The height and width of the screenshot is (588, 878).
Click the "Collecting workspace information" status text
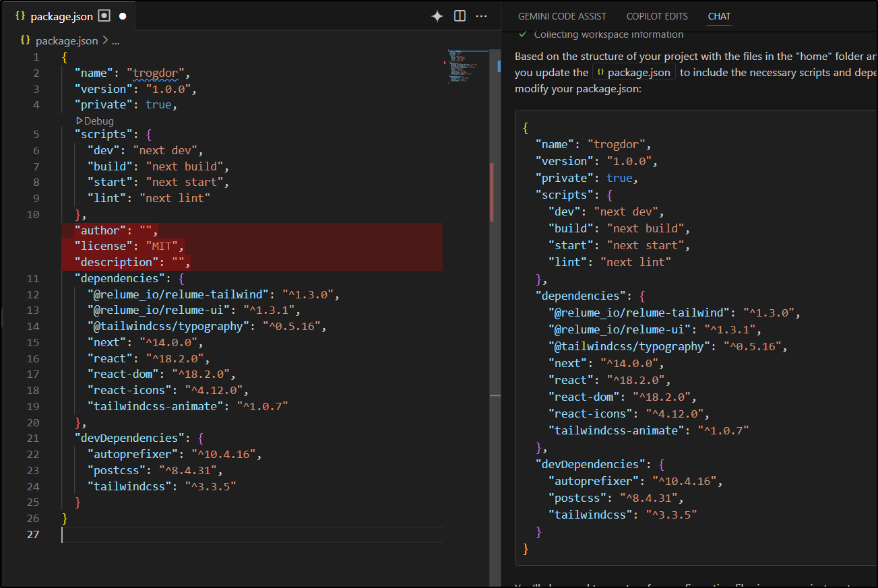[x=608, y=34]
